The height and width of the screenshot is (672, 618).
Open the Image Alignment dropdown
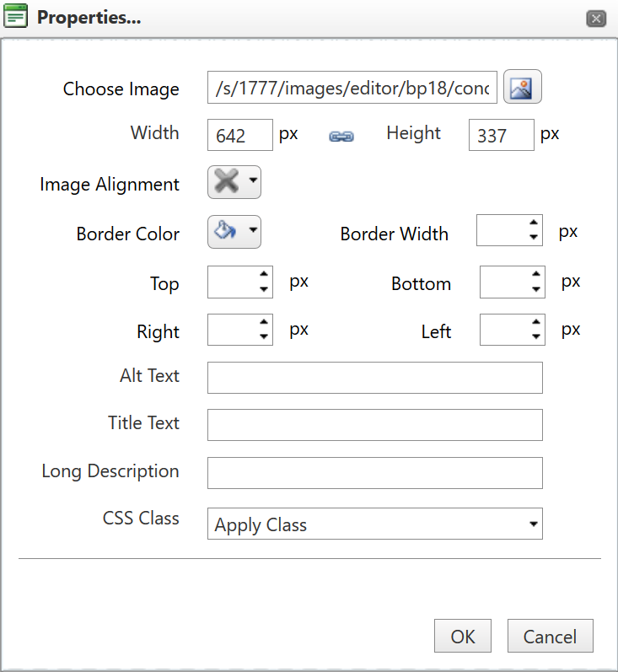coord(234,182)
